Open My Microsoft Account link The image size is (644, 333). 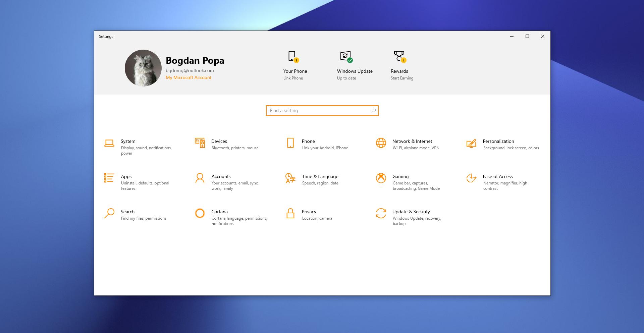188,77
